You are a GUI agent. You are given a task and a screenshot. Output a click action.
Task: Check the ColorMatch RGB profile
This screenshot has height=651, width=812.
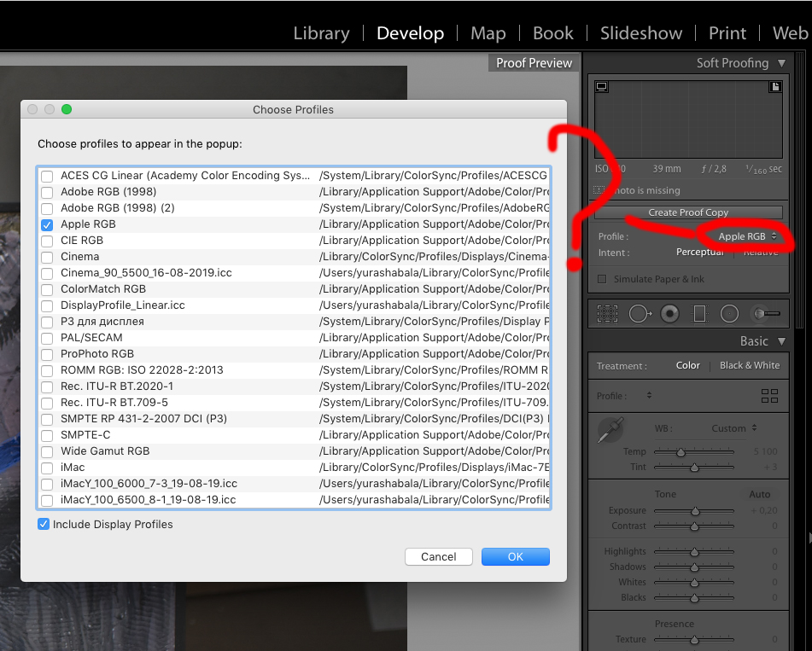[x=47, y=290]
